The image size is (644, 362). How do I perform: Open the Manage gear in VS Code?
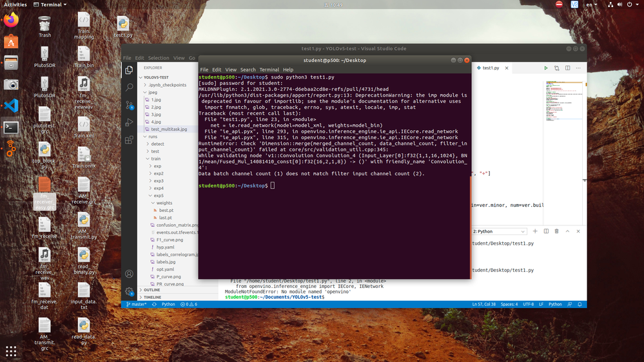[x=129, y=291]
